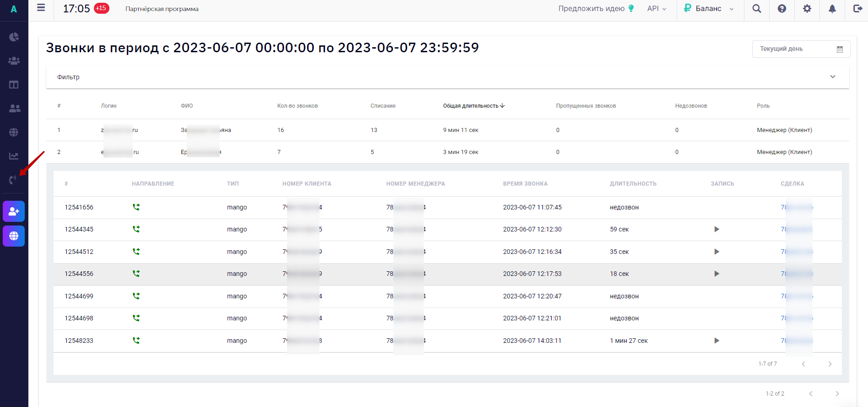Open the Партнёрская программа link
Image resolution: width=868 pixels, height=407 pixels.
[162, 9]
